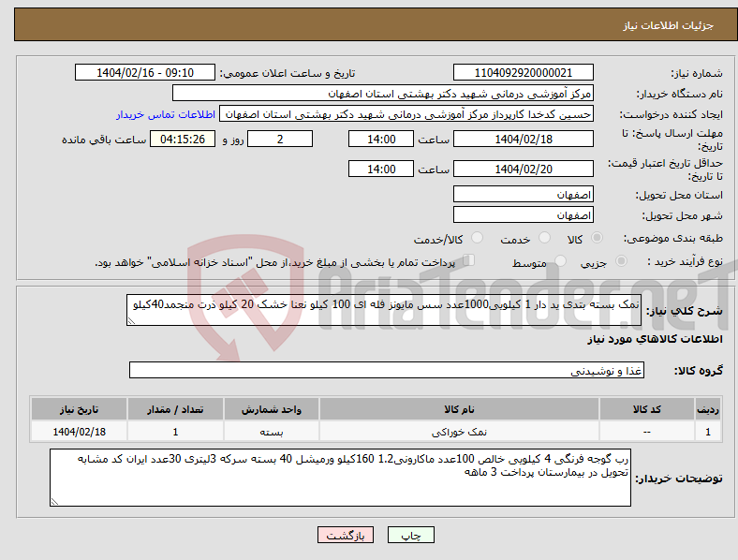Viewport: 738px width, 560px height.
Task: Click the واحد شمارش column header
Action: [x=272, y=409]
